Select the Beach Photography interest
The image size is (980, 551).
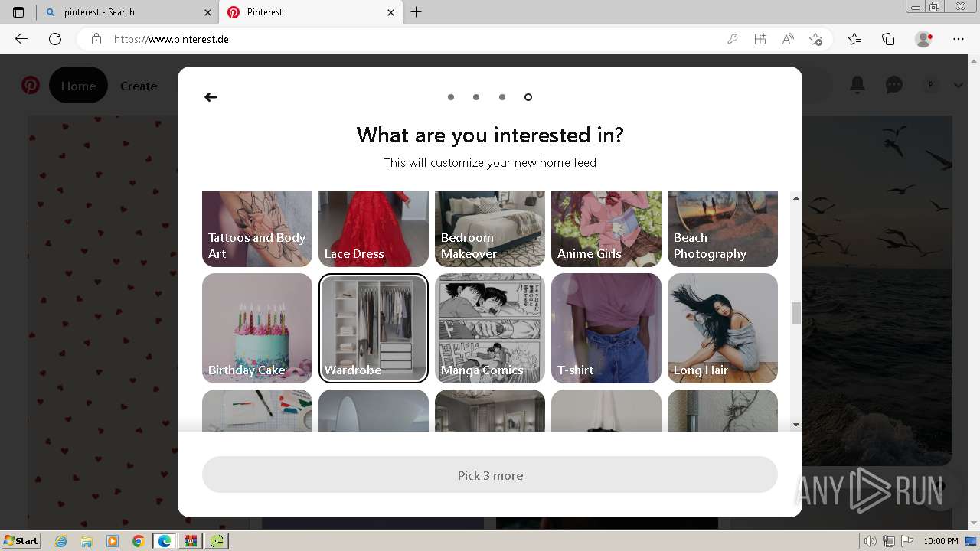[723, 229]
